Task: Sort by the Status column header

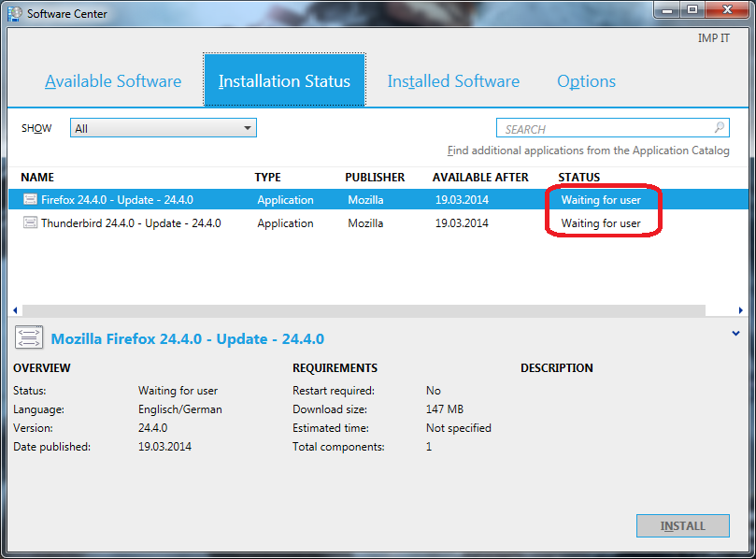Action: pyautogui.click(x=579, y=178)
